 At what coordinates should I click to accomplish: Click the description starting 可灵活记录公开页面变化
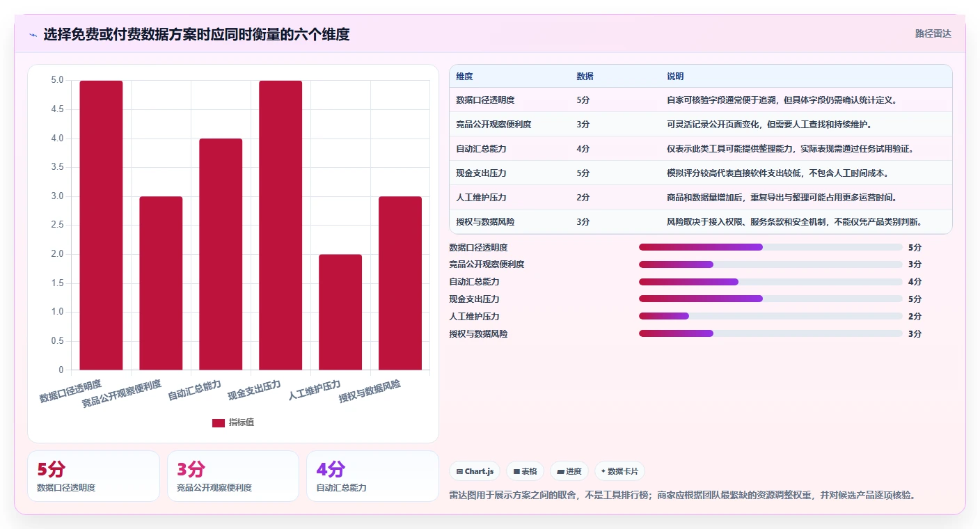tap(769, 125)
